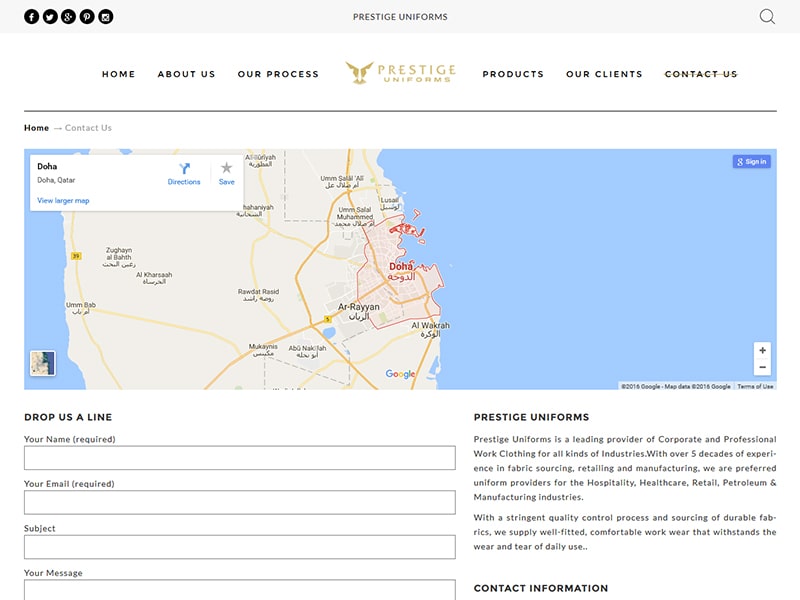Open the Our Clients menu item

604,74
